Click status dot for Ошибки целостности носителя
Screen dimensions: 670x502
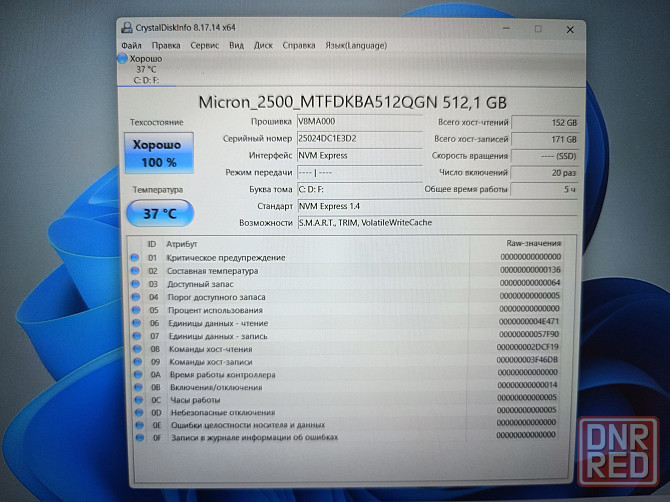pyautogui.click(x=139, y=425)
